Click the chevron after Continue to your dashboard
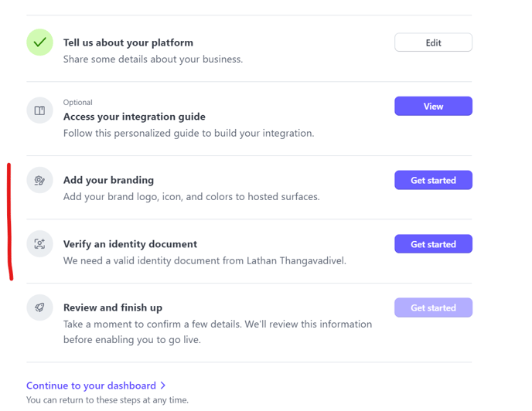The width and height of the screenshot is (532, 411). 163,386
